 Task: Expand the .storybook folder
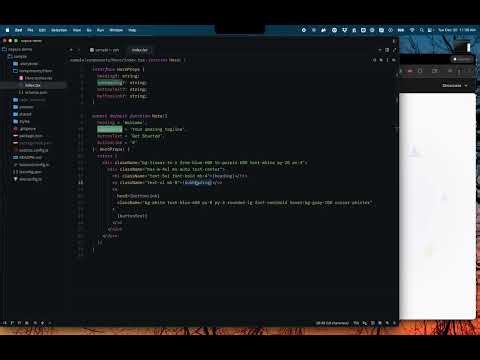26,64
